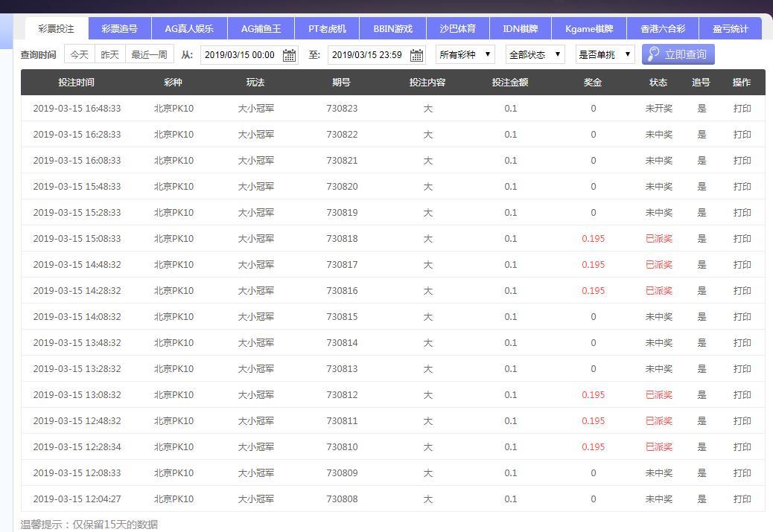Click bet content 大 for issue 730821
Viewport: 773px width, 532px height.
(428, 161)
